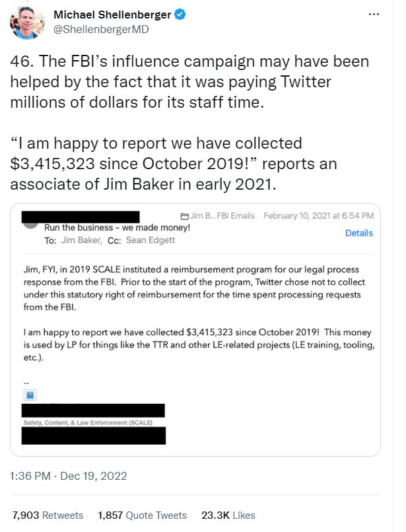Click the folder icon beside Jim B...FBI Emails
The width and height of the screenshot is (406, 532).
[184, 216]
